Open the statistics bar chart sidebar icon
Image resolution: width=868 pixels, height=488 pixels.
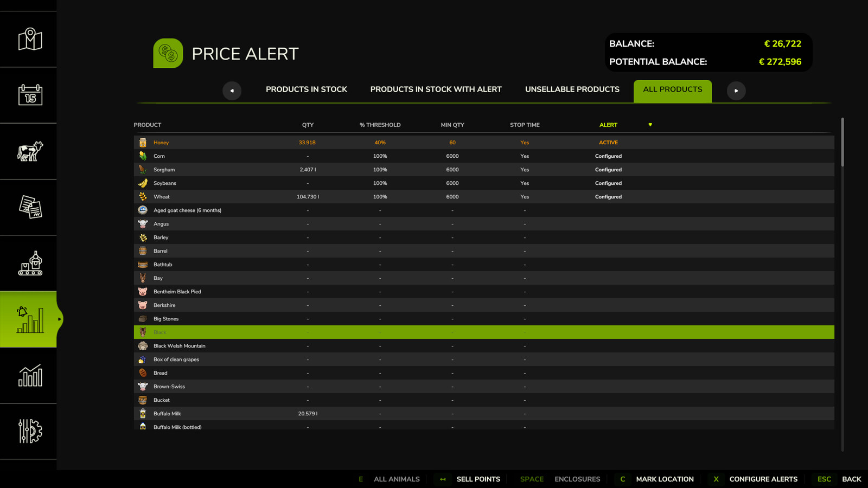30,375
